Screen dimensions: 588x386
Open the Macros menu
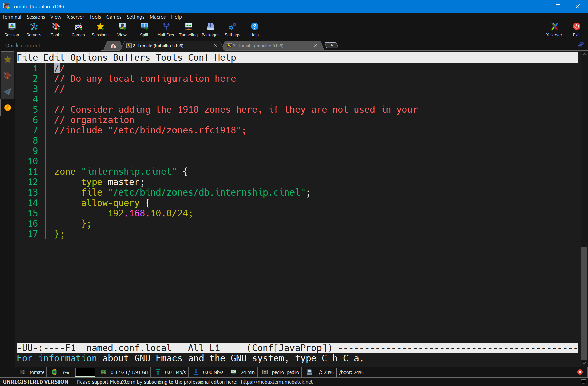pos(157,17)
